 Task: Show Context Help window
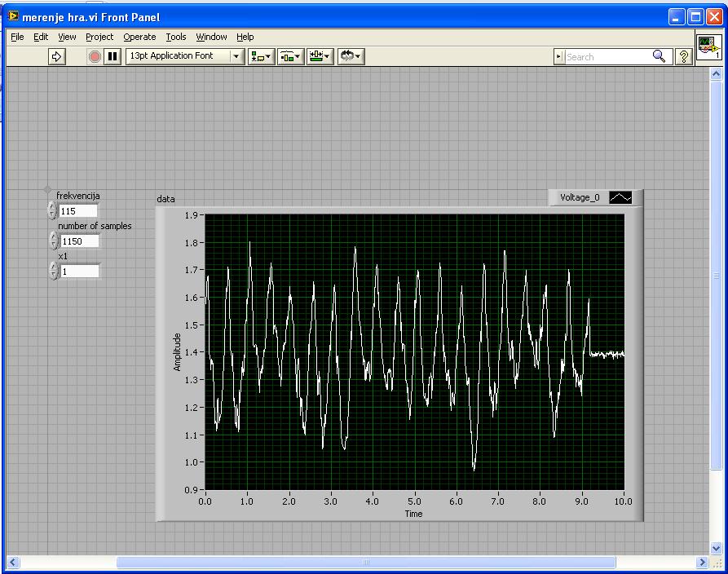pos(684,56)
